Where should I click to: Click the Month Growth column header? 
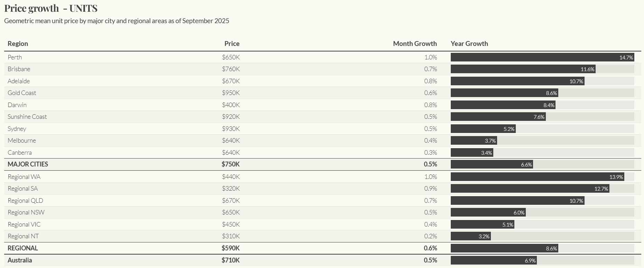414,44
